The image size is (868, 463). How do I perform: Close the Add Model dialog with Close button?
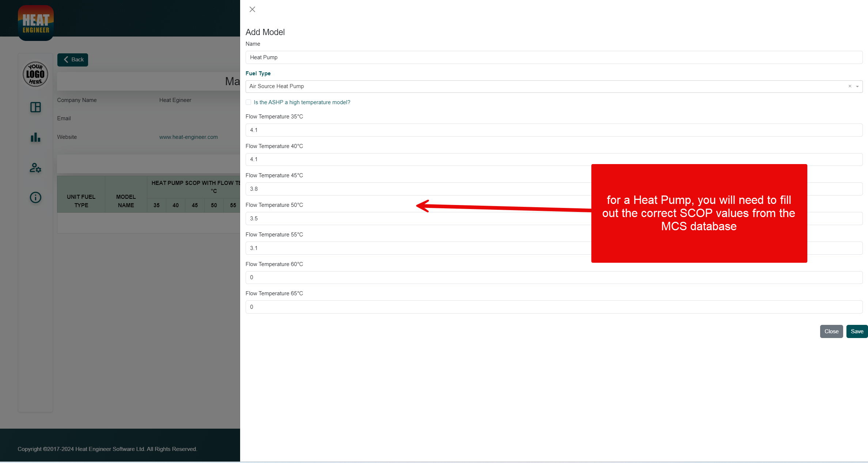click(x=831, y=331)
